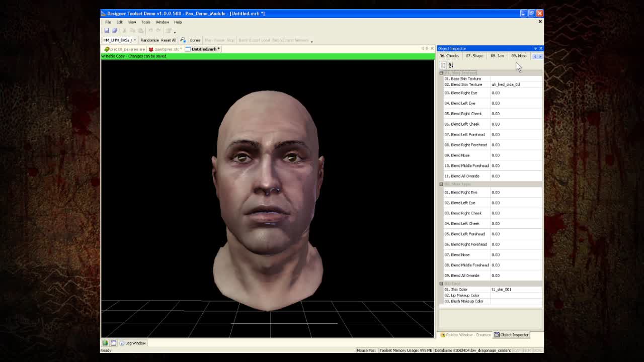
Task: Click the Skin Color value t1_skin_001
Action: click(516, 290)
